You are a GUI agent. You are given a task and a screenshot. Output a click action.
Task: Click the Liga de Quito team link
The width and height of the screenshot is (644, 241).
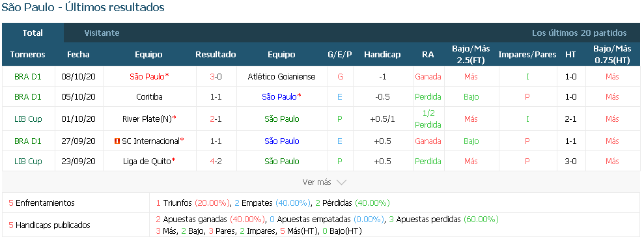click(147, 162)
